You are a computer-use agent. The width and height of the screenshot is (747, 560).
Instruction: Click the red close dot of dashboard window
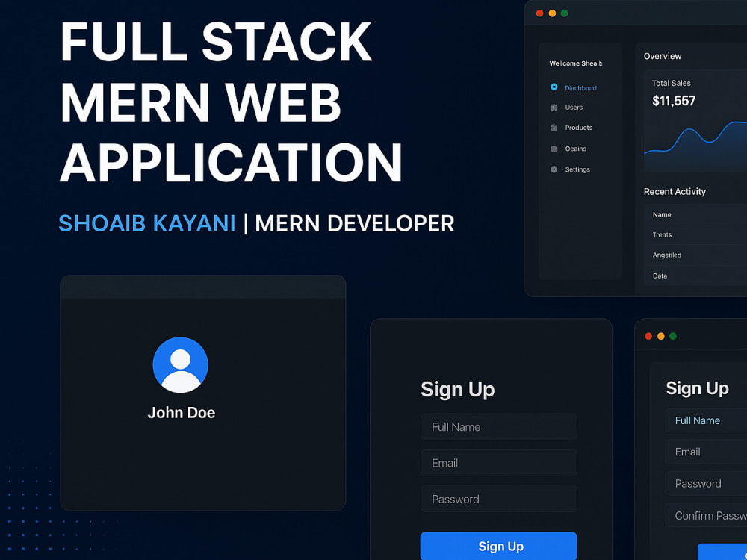[540, 13]
